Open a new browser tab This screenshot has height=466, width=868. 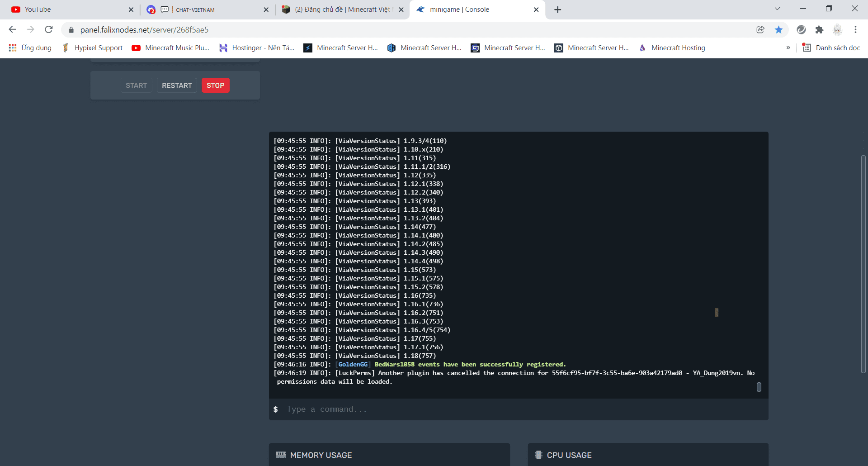(558, 10)
